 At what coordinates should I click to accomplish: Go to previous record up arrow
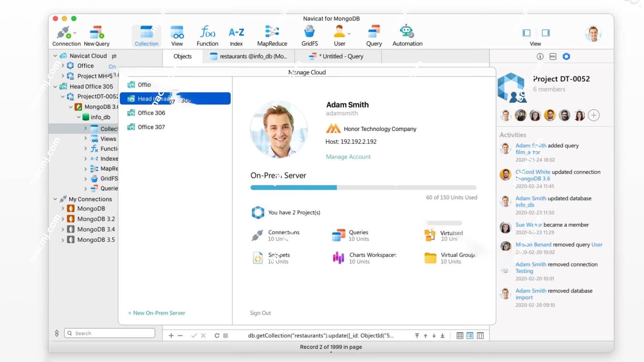pyautogui.click(x=425, y=336)
